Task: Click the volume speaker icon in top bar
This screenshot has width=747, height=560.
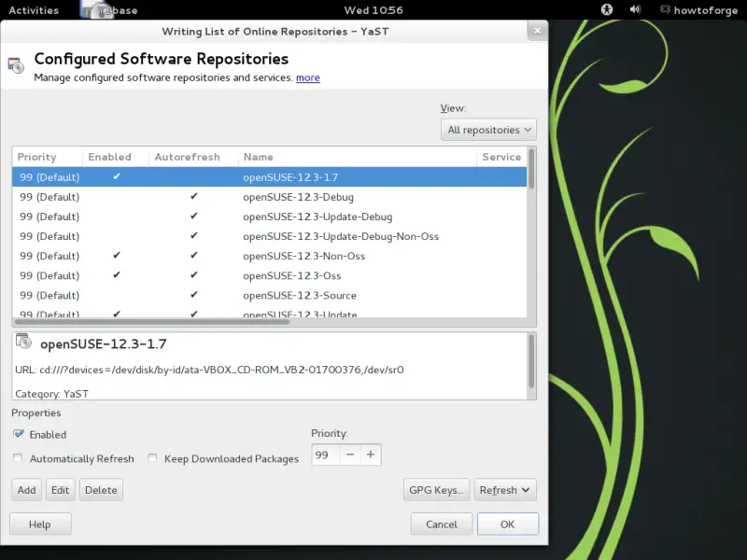Action: [635, 9]
